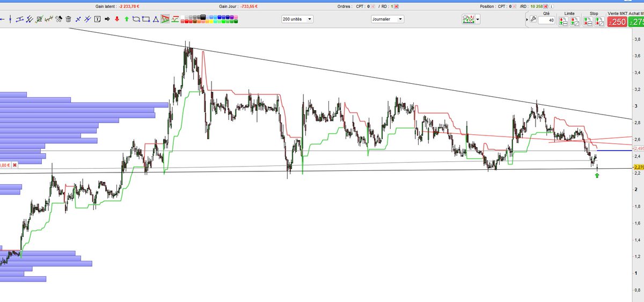
Task: Open the indicators chart icon
Action: 468,19
